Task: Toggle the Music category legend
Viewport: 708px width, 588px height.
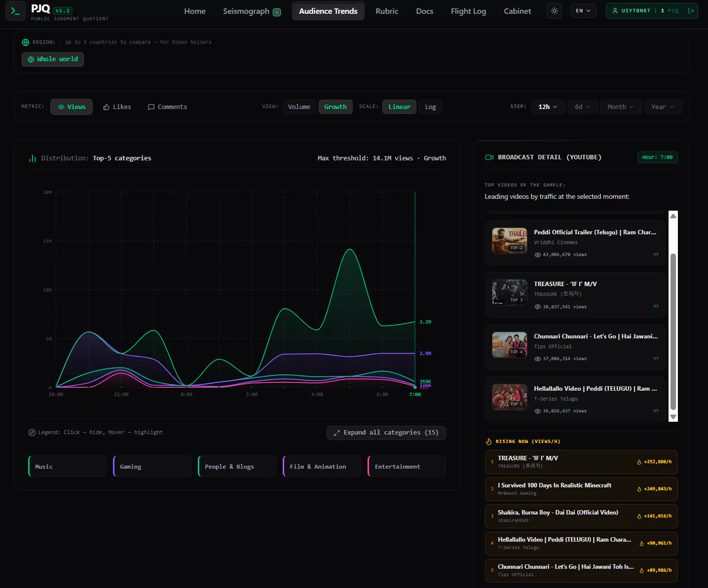Action: pos(68,467)
